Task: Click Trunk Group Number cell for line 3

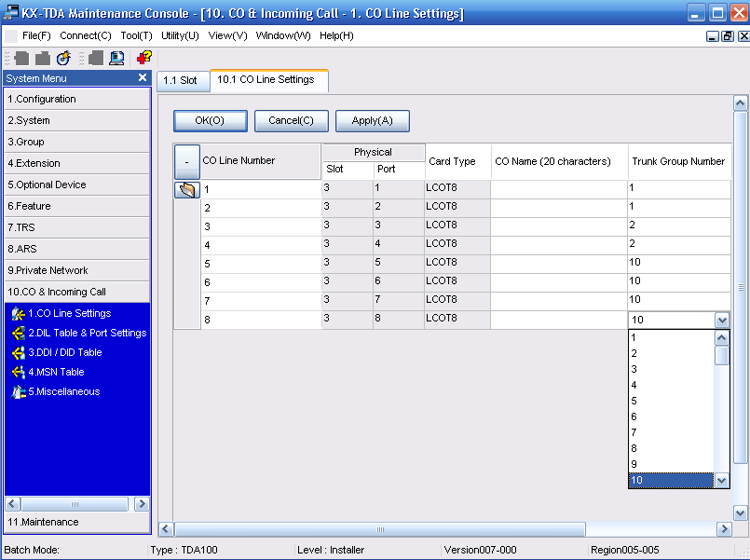Action: coord(679,225)
